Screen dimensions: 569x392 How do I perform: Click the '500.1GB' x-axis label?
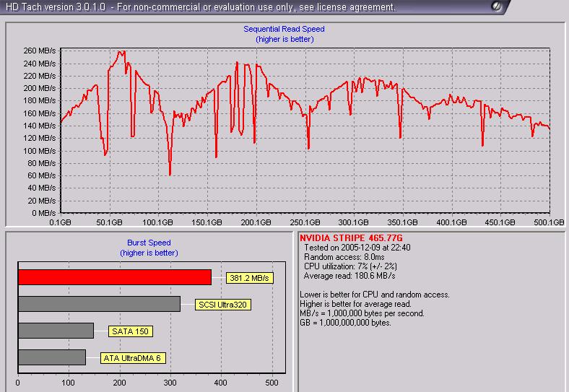[x=549, y=222]
